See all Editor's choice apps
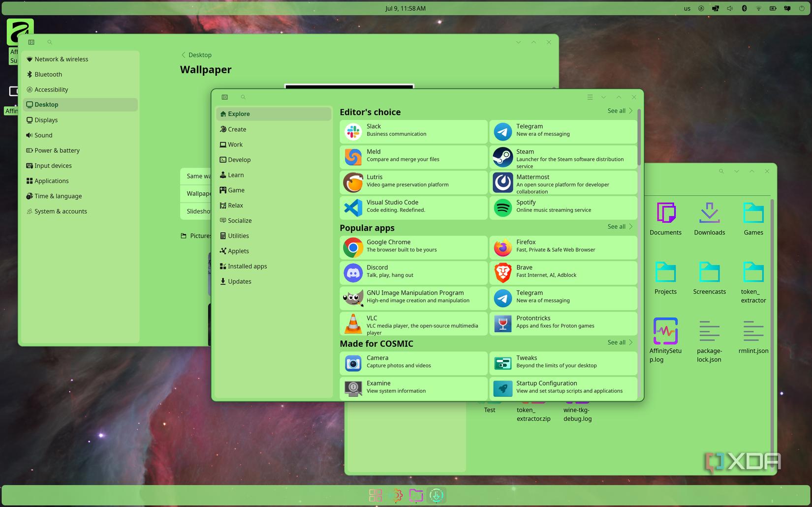Viewport: 812px width, 507px height. pos(620,111)
